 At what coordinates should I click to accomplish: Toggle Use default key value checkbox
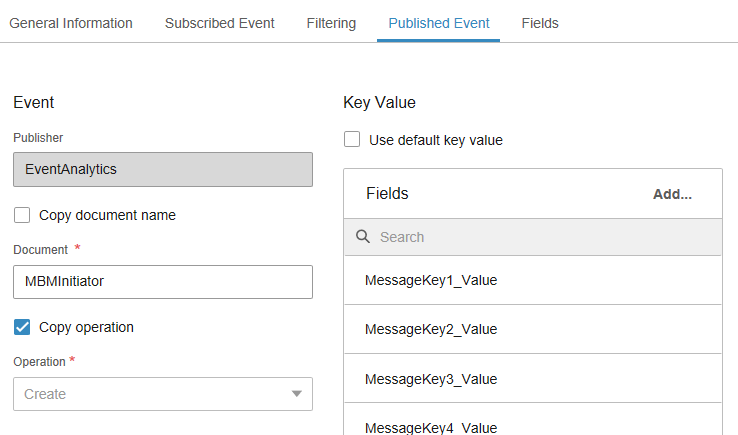pyautogui.click(x=352, y=140)
